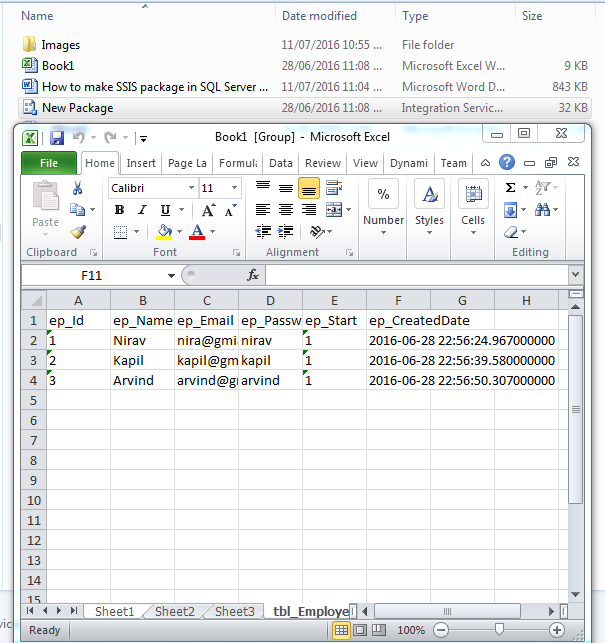The height and width of the screenshot is (643, 605).
Task: Expand the formula bar
Action: tap(575, 275)
